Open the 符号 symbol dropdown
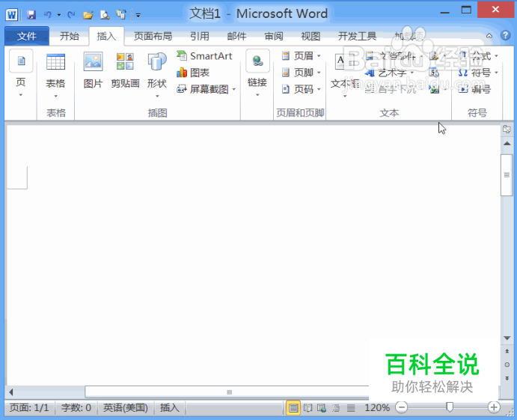Screen dimensions: 517x420 [478, 73]
